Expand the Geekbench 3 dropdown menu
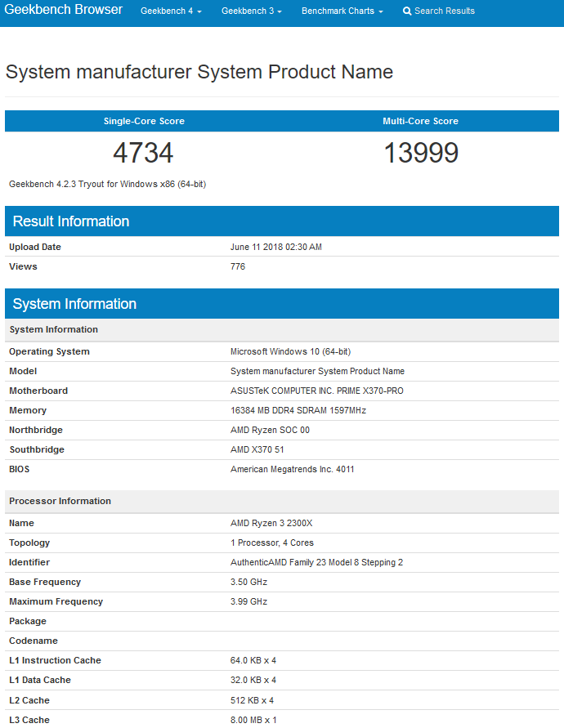The width and height of the screenshot is (564, 728). 251,11
